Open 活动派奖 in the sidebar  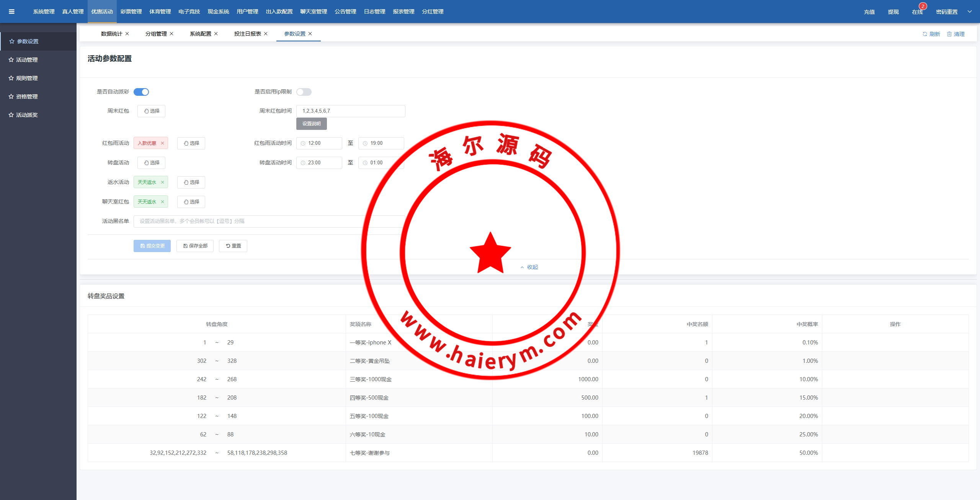(27, 115)
